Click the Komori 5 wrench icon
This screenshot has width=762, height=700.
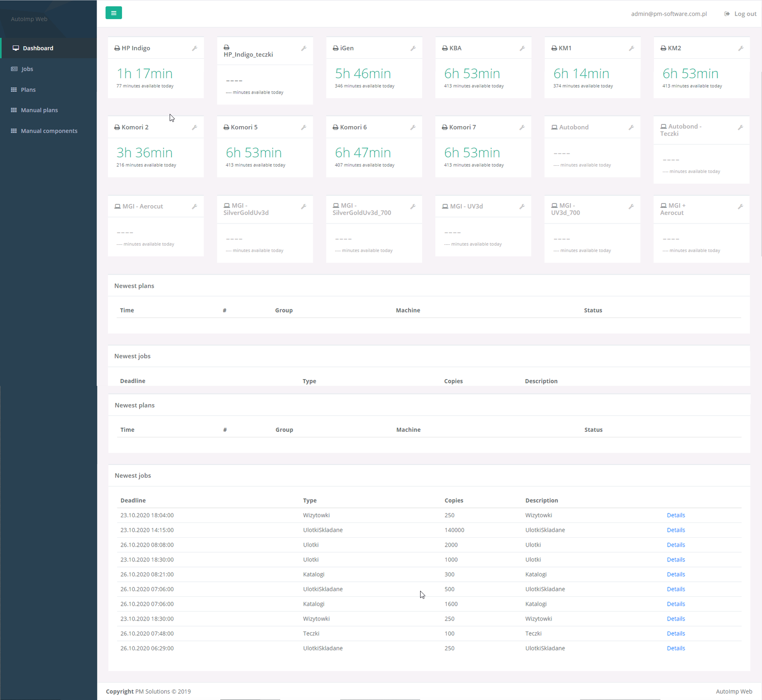[x=304, y=128]
